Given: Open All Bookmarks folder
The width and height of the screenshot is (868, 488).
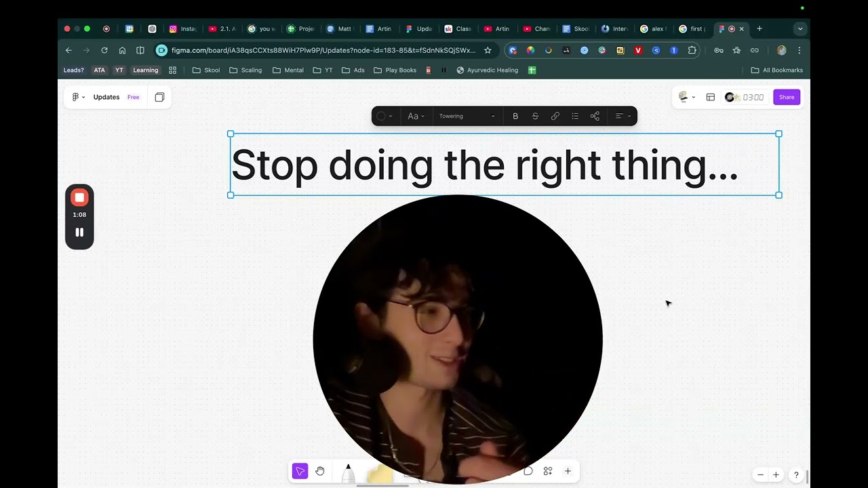Looking at the screenshot, I should click(x=776, y=70).
